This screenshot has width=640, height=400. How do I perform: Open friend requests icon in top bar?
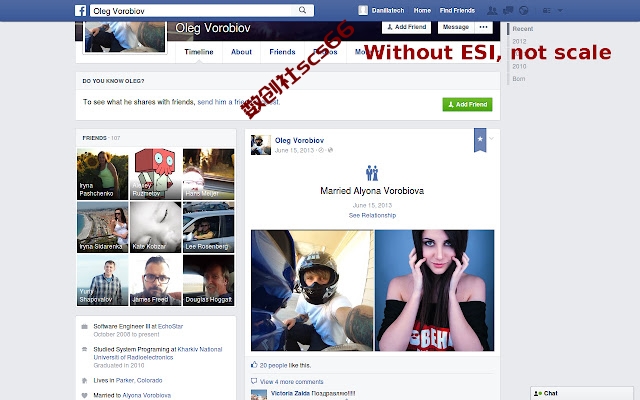pos(492,11)
